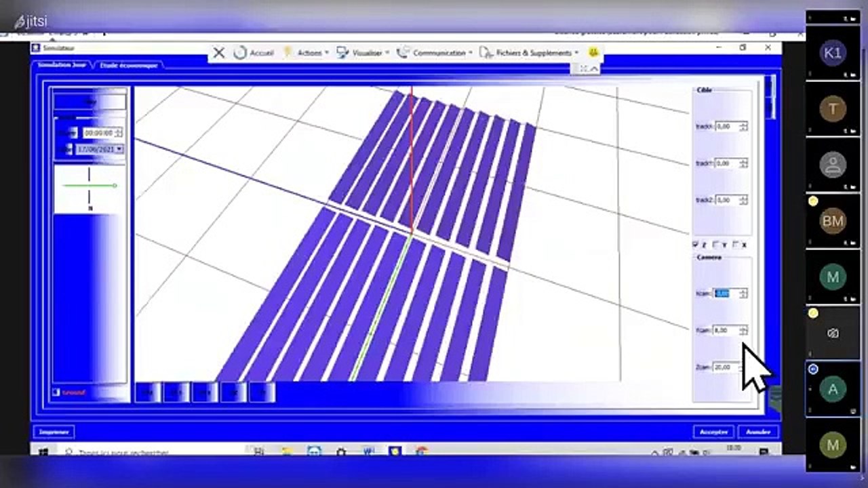868x488 pixels.
Task: Click the Simulateur window title icon
Action: 36,47
